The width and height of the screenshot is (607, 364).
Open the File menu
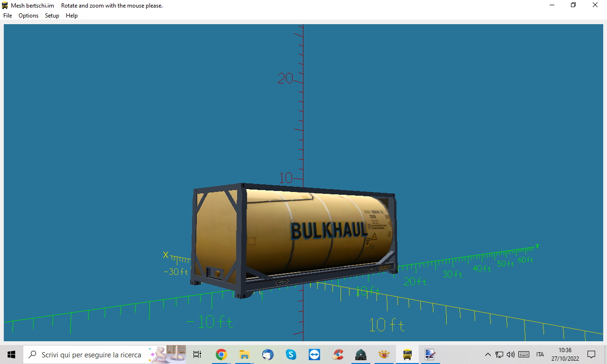pos(8,16)
